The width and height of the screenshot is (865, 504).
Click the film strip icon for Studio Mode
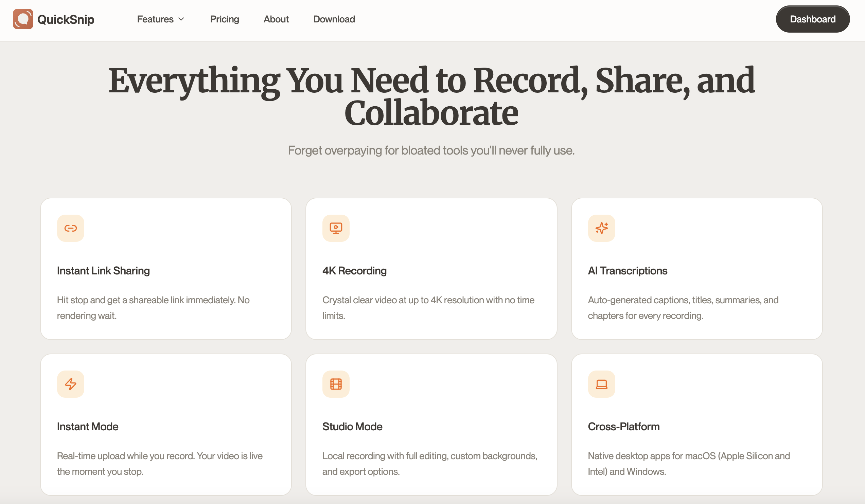pos(336,384)
